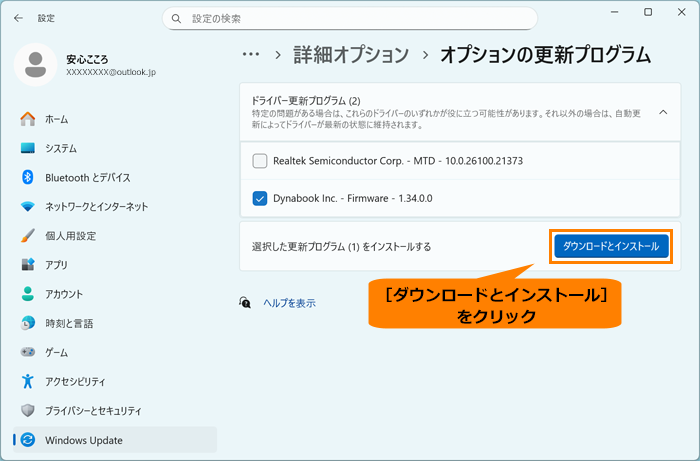Open the Accounts person icon
This screenshot has height=461, width=700.
[28, 294]
